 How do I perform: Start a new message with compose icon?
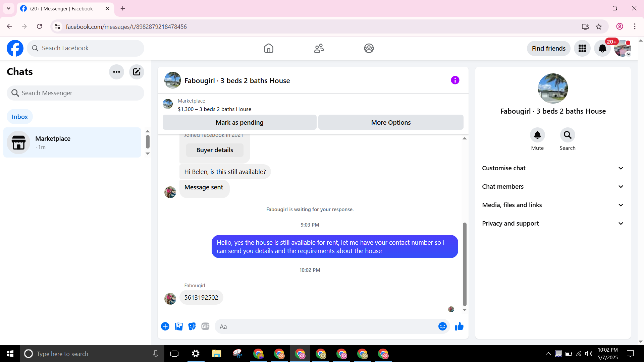137,72
